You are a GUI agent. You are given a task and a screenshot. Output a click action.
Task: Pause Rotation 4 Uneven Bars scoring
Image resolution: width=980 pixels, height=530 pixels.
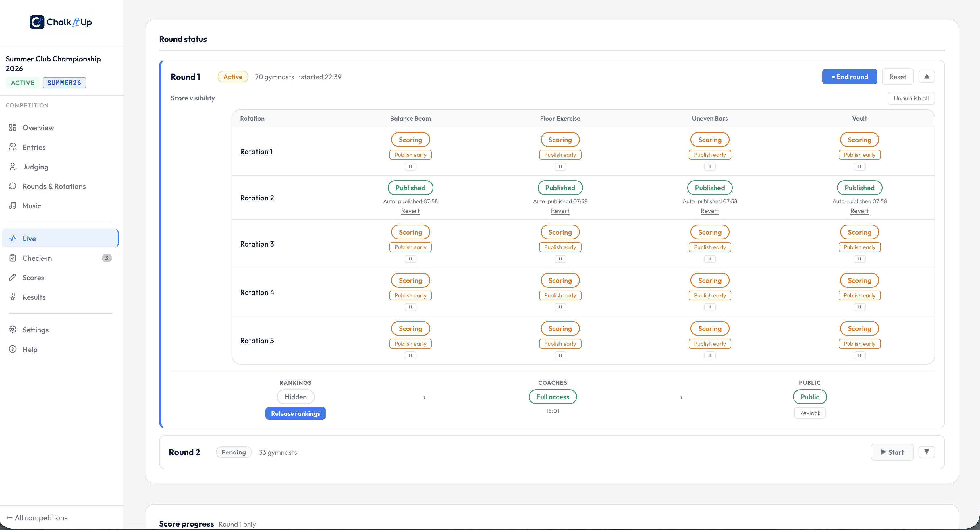709,307
